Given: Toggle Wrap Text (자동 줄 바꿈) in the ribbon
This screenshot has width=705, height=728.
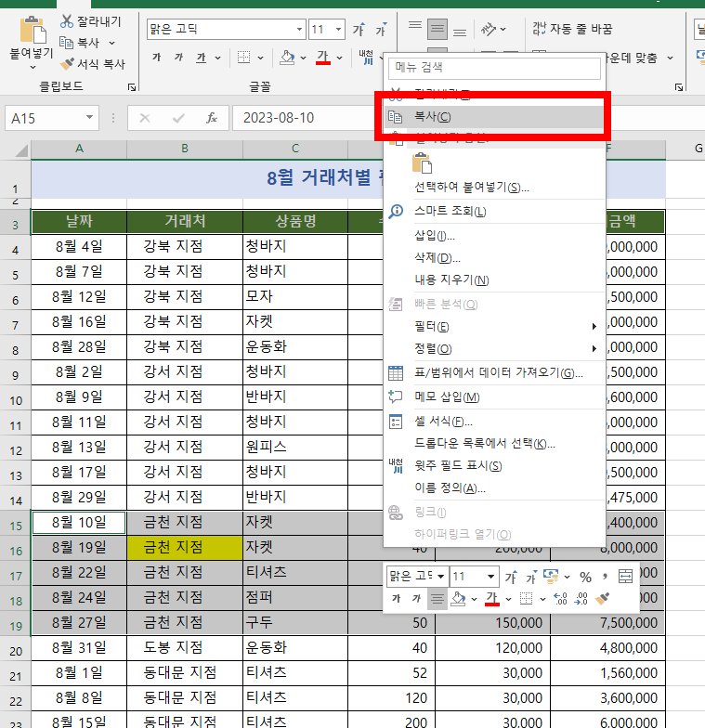Looking at the screenshot, I should [x=572, y=29].
